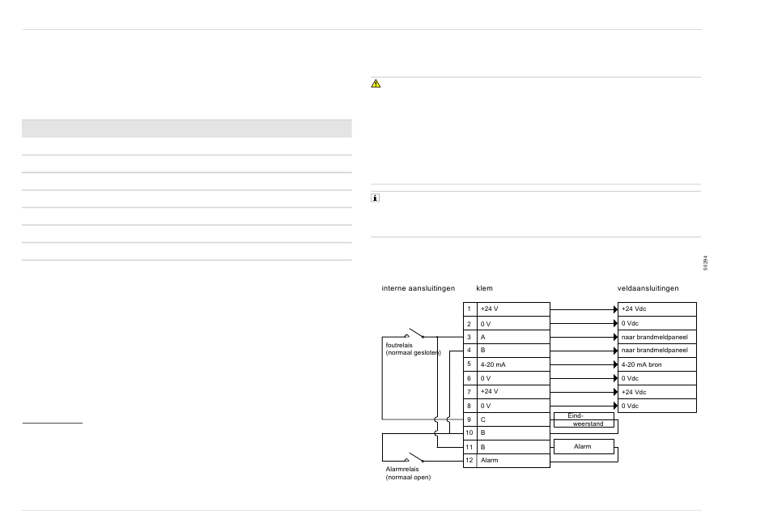
Task: Select the 'interne aansluitingen' heading
Action: 418,288
